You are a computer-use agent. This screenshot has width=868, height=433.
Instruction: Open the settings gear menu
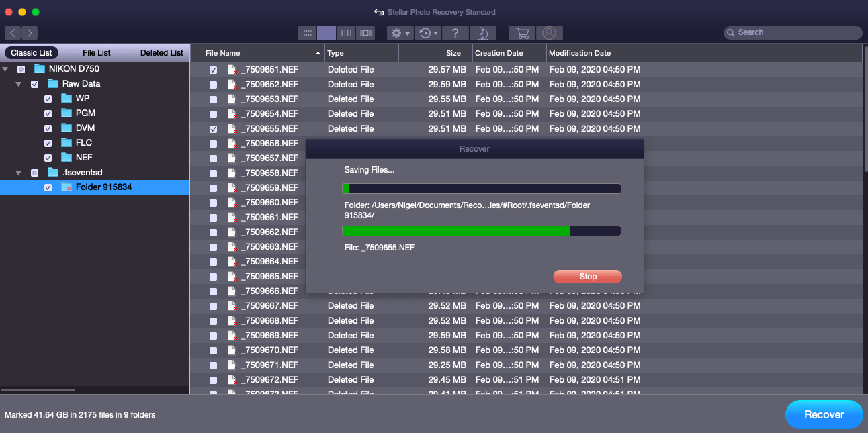click(400, 32)
